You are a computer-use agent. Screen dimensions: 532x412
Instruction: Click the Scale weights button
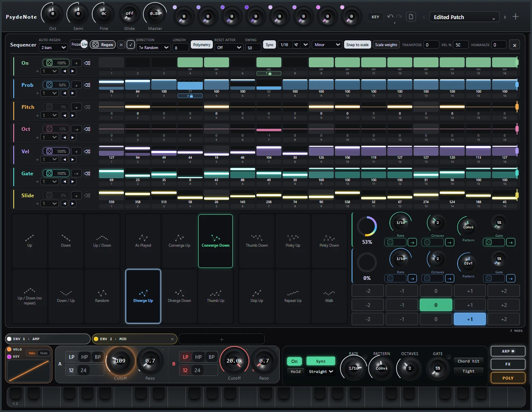[x=386, y=45]
